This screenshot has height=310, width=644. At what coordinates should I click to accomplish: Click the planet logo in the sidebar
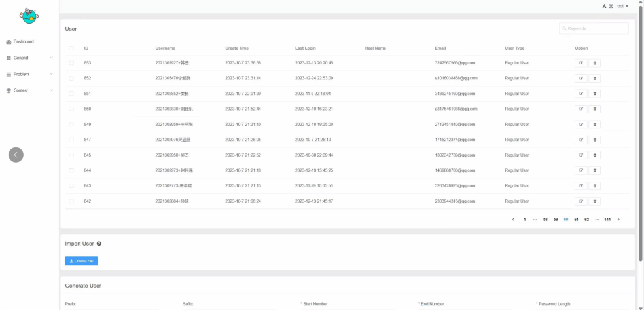point(29,15)
